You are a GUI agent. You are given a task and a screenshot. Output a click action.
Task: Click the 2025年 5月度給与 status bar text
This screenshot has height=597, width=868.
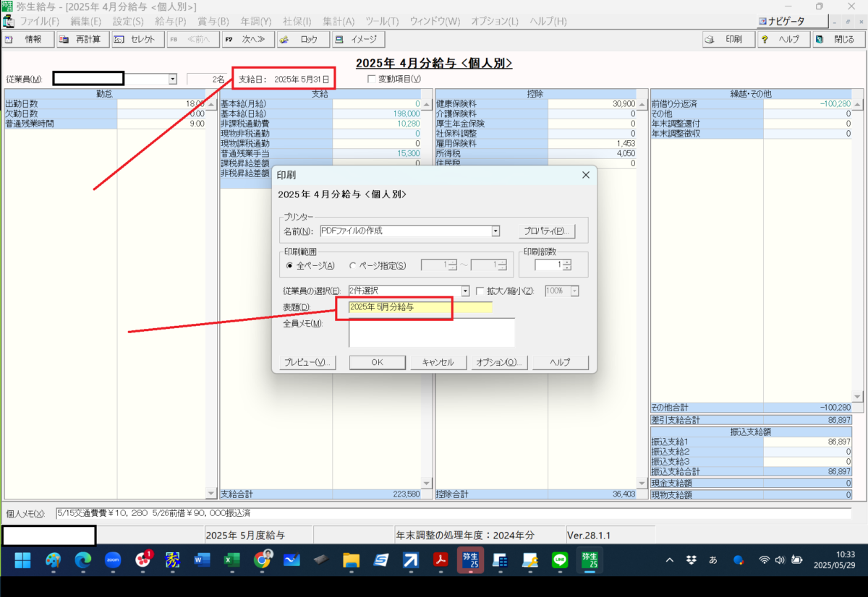click(245, 536)
